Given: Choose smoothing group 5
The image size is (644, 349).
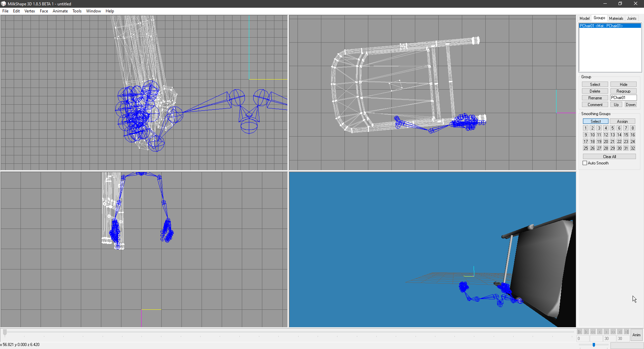Looking at the screenshot, I should (x=612, y=128).
